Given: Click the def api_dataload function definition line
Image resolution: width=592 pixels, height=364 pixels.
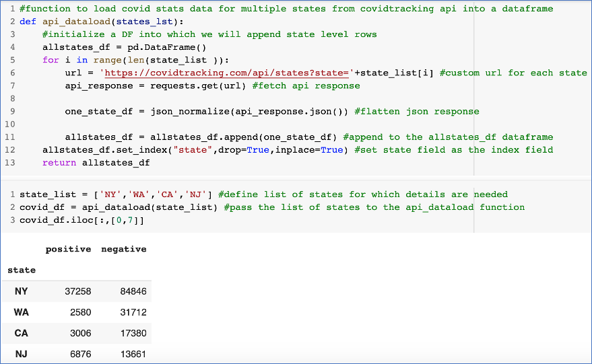Looking at the screenshot, I should tap(102, 22).
